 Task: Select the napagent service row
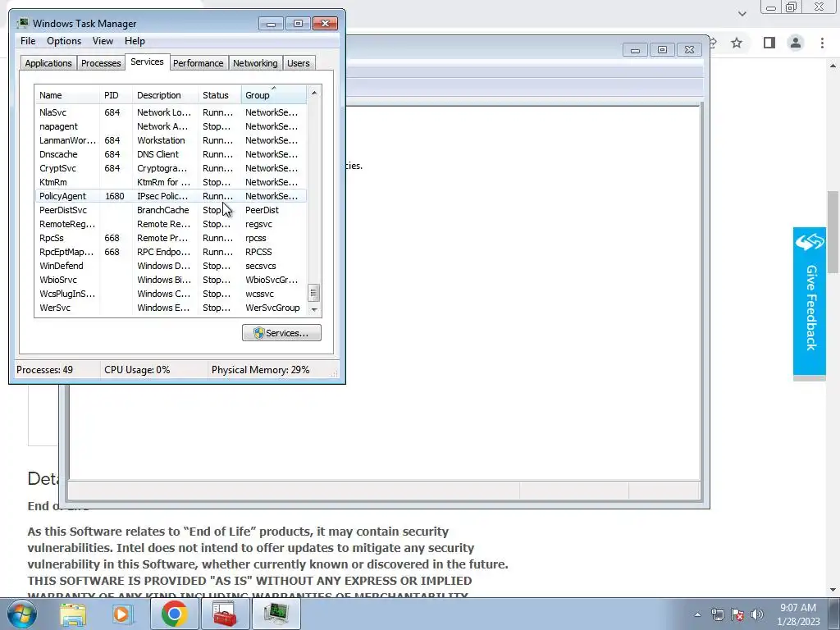[x=171, y=126]
